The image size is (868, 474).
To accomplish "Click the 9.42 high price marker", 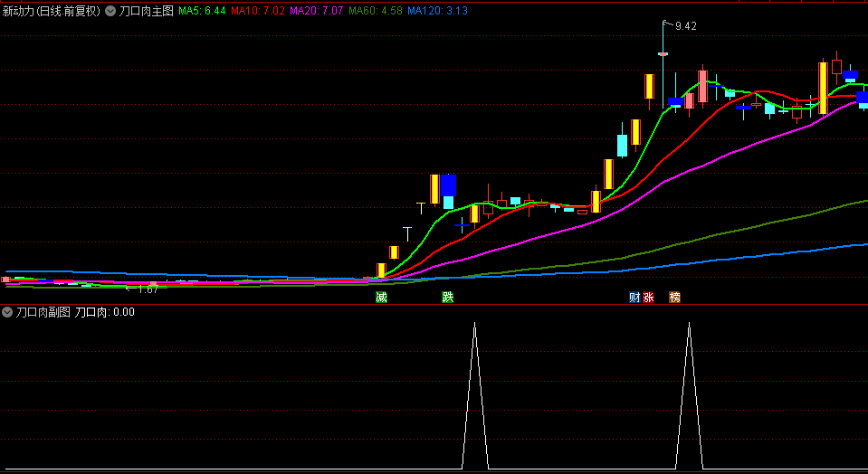I will (685, 26).
